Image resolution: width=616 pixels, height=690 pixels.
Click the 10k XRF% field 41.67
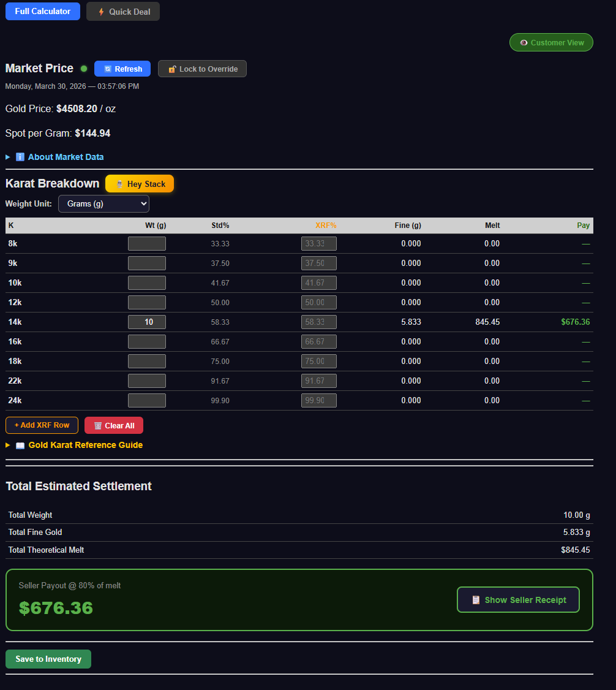(x=319, y=283)
